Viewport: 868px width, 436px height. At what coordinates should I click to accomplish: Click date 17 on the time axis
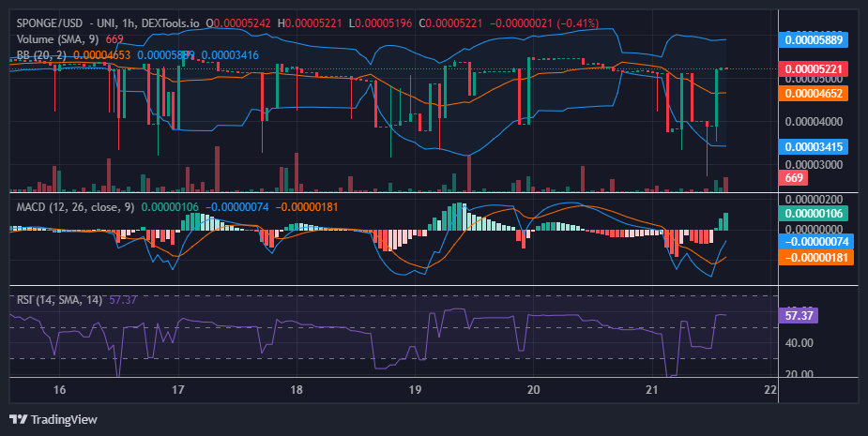pyautogui.click(x=177, y=389)
